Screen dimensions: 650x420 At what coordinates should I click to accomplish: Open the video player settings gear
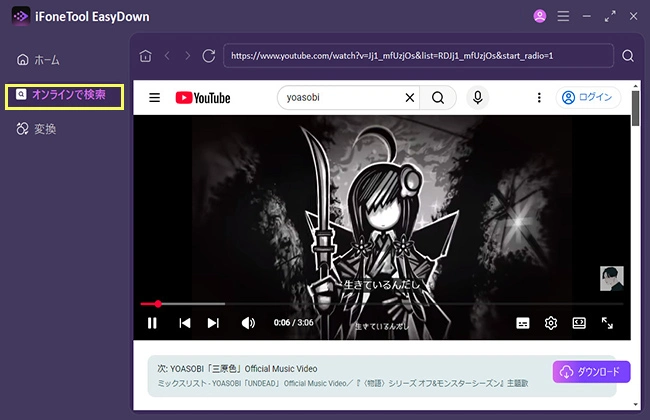[551, 323]
